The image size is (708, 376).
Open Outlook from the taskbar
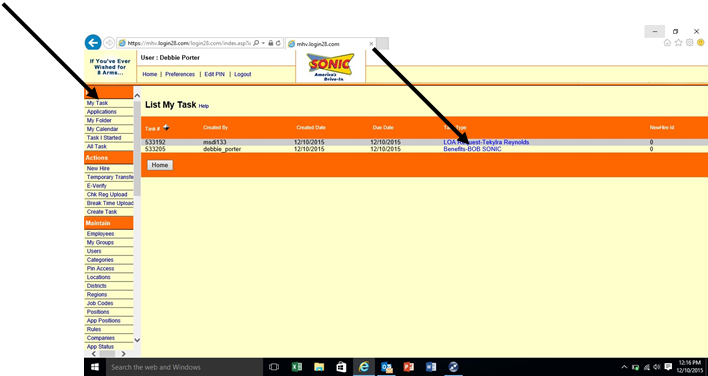pos(387,367)
